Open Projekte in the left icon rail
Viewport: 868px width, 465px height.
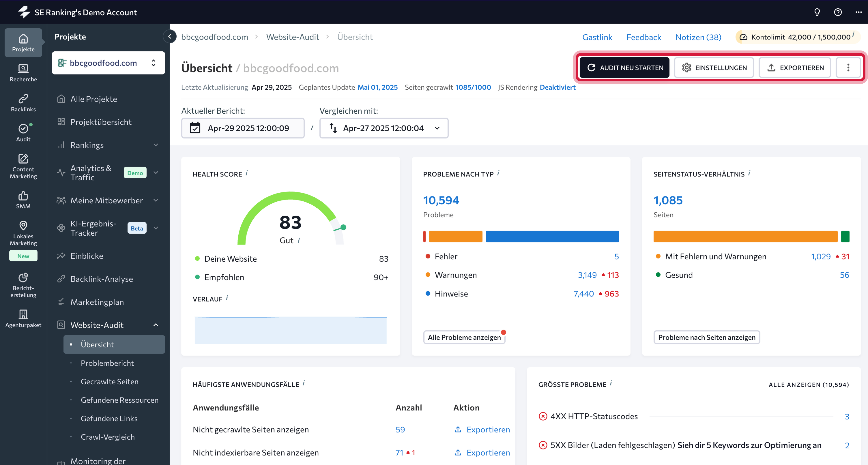click(23, 43)
